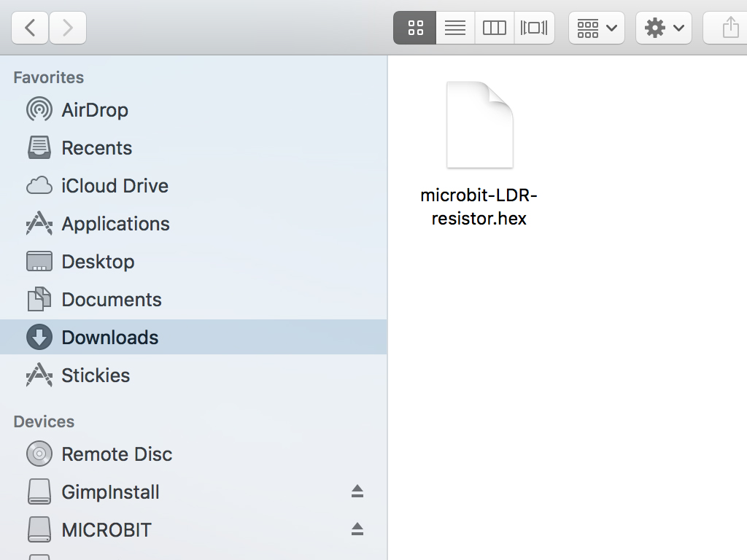Select Downloads in the sidebar
747x560 pixels.
(193, 337)
